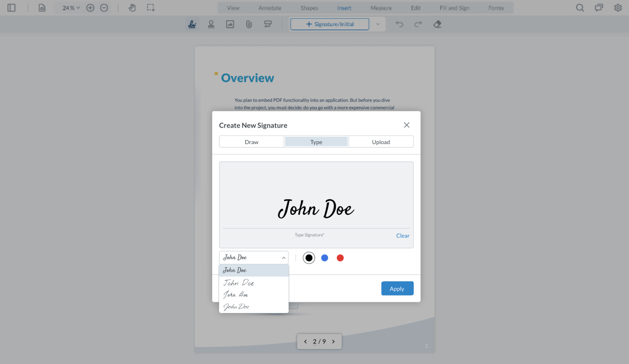Switch to the Measure tab
629x364 pixels.
381,8
